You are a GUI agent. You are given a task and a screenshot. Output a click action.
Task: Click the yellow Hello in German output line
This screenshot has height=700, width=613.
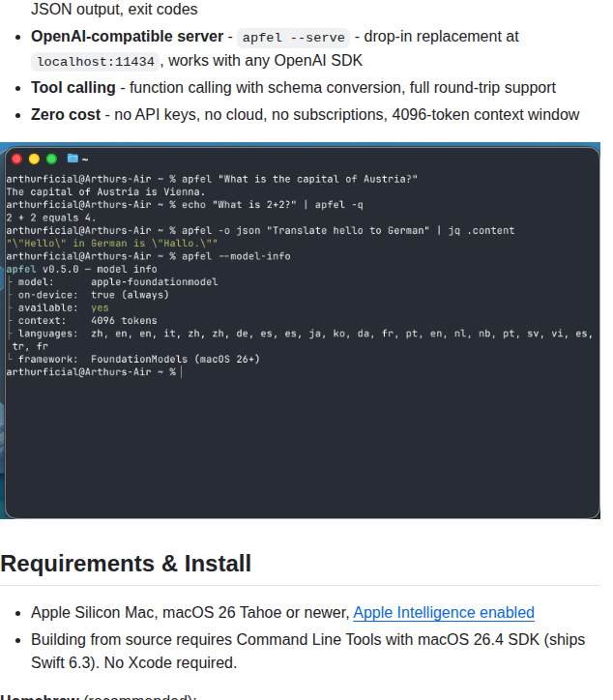111,244
